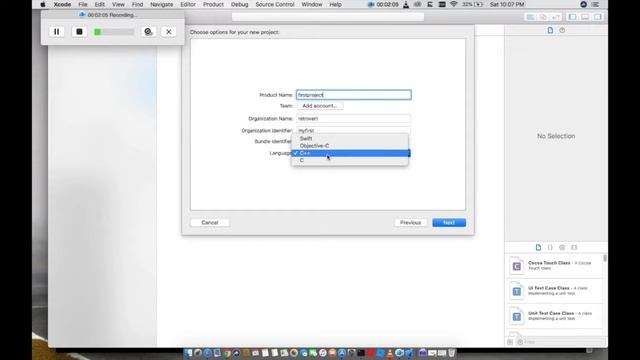Screen dimensions: 640x360
Task: Stop the screen recording
Action: 79,32
